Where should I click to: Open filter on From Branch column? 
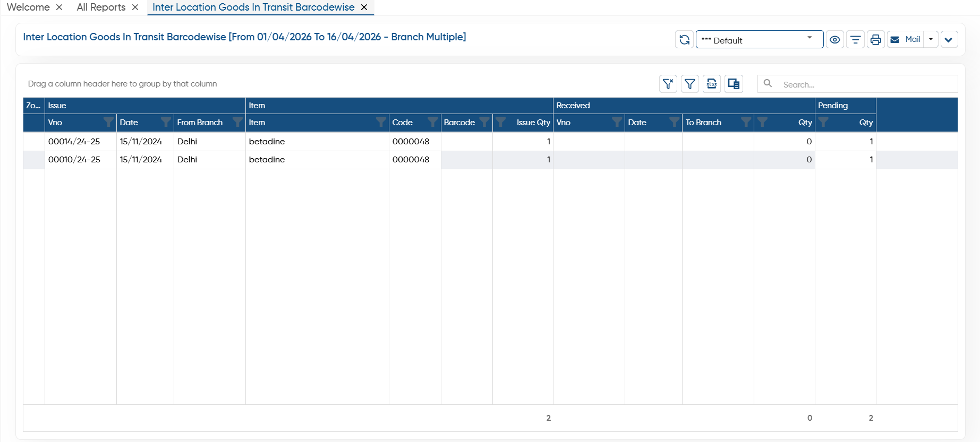click(237, 122)
